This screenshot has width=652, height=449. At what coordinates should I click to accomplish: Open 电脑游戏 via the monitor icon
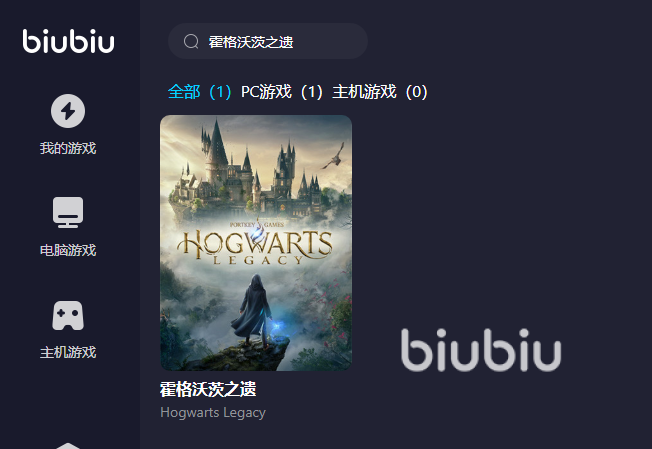pos(68,212)
